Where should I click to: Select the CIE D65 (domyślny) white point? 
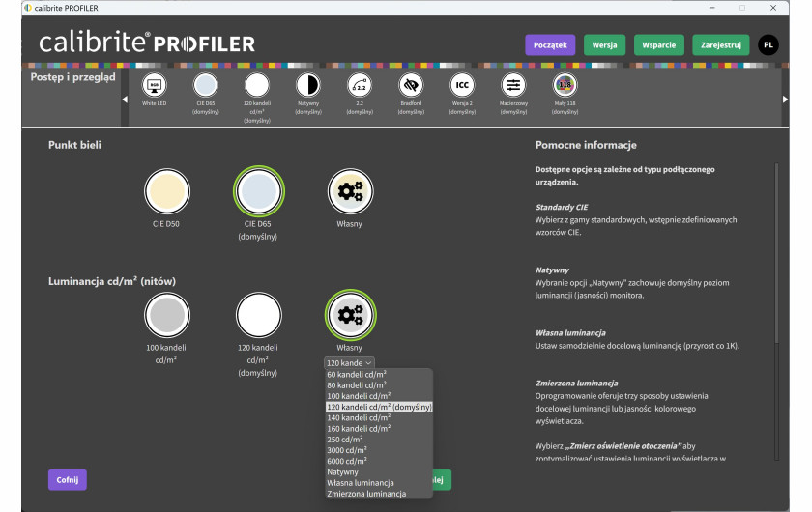258,191
